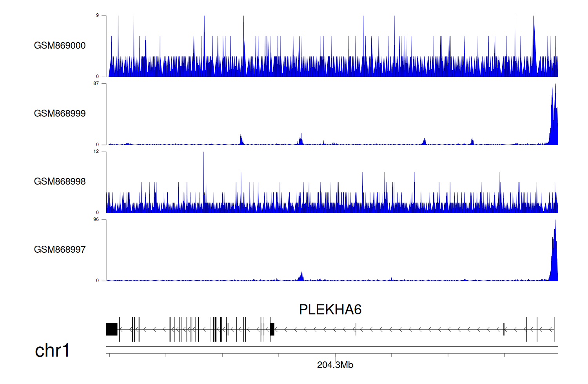Click the large black exon block at gene's left end
This screenshot has width=588, height=384.
click(x=112, y=329)
